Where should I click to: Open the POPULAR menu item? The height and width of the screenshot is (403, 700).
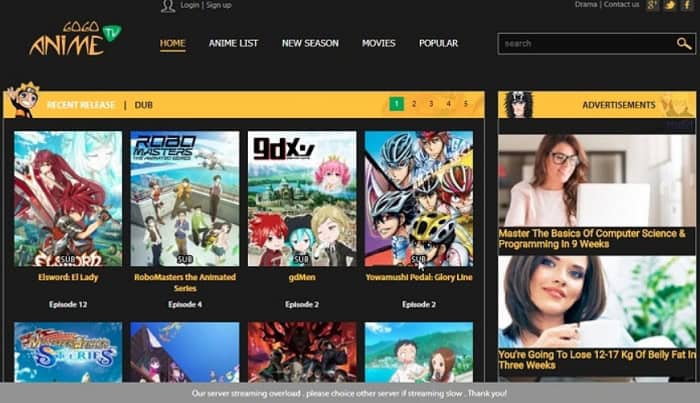click(438, 43)
